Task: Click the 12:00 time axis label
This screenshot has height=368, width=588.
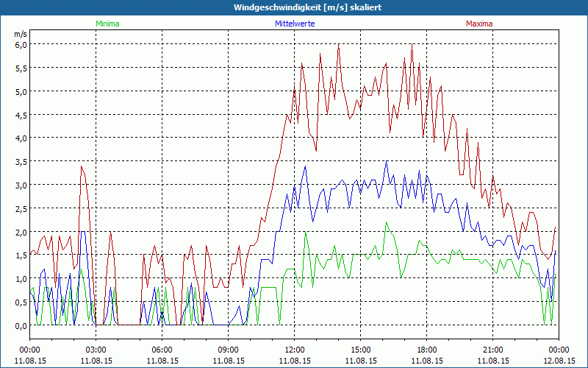Action: pos(295,350)
